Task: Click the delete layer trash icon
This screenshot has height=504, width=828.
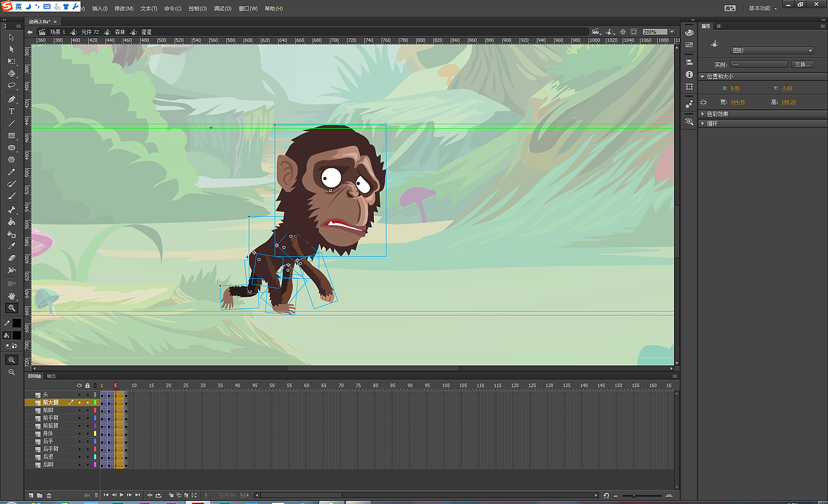Action: tap(49, 496)
